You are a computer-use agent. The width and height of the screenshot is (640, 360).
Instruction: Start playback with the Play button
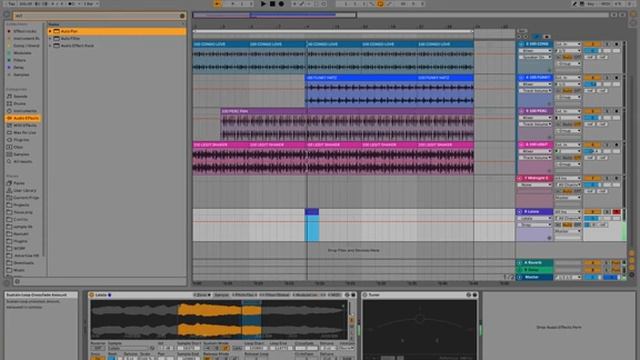[263, 4]
